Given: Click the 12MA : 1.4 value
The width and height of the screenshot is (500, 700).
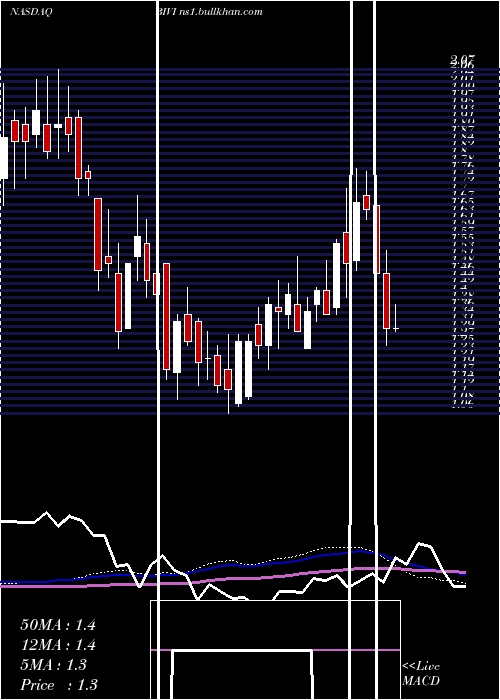Looking at the screenshot, I should tap(58, 645).
